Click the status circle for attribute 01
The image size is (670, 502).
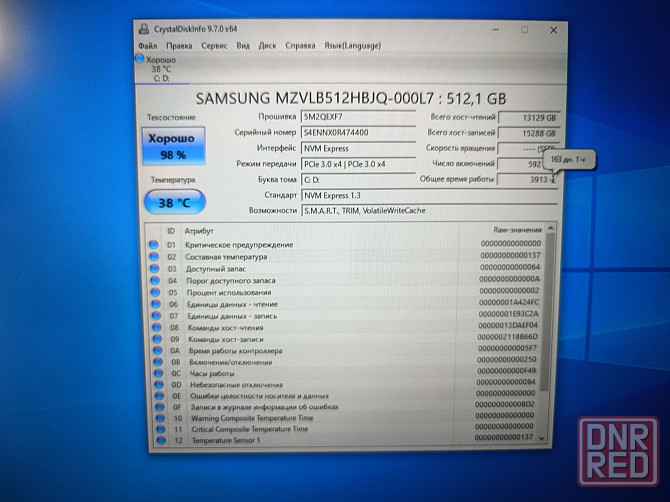click(153, 245)
